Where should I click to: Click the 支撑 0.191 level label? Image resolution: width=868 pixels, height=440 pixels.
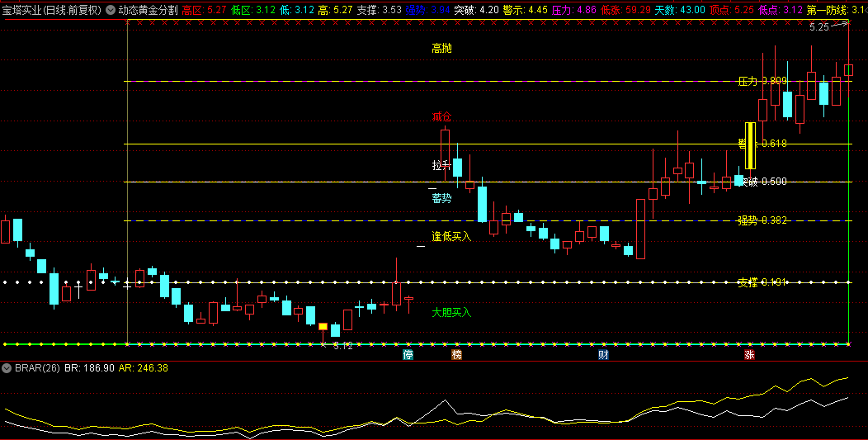click(x=762, y=282)
